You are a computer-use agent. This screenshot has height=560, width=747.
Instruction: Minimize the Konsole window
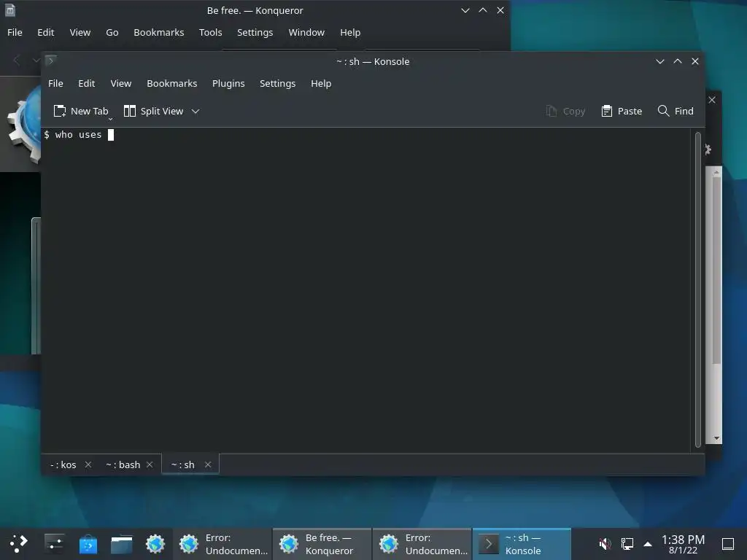point(659,61)
